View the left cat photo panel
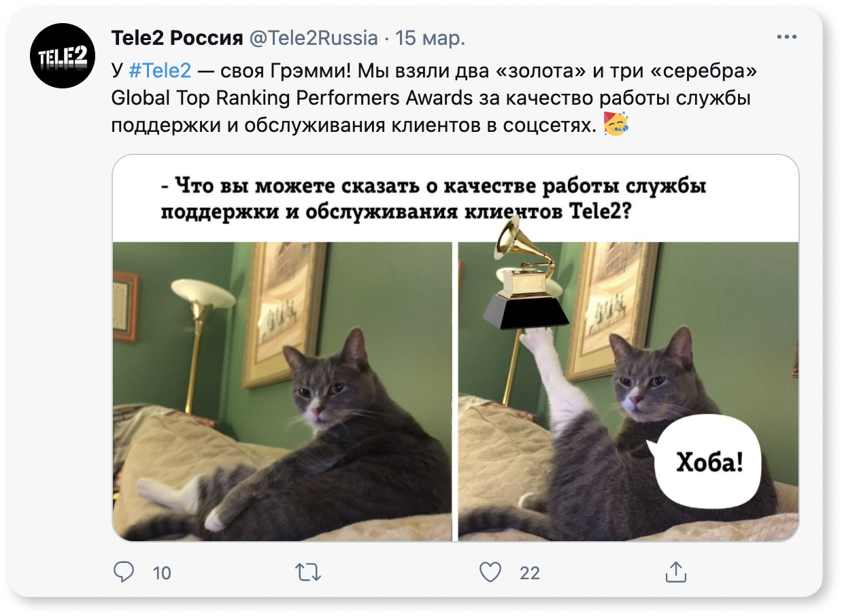The image size is (842, 616). pyautogui.click(x=282, y=392)
